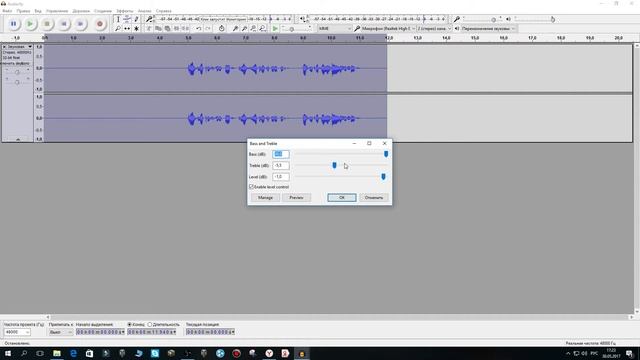Select the Длительность radio button

tap(150, 324)
